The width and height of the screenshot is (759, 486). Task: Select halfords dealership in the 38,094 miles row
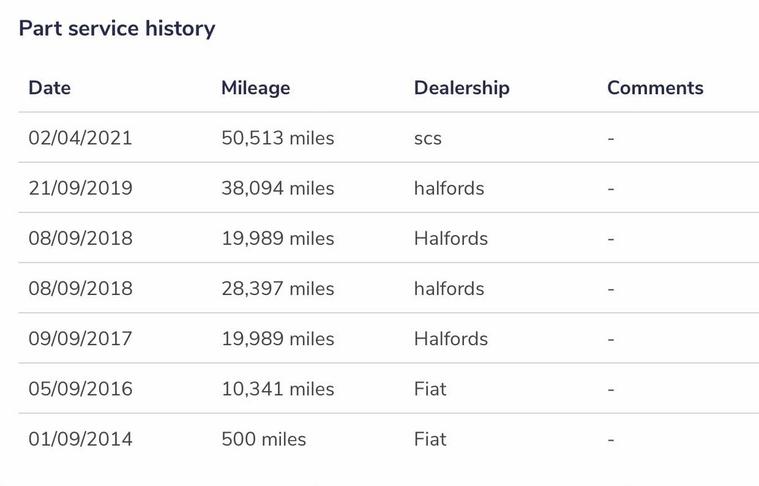(449, 188)
